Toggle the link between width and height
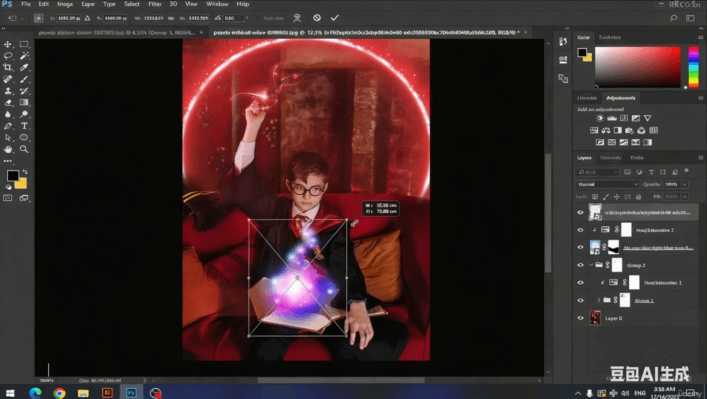Screen dimensions: 707x399 tap(171, 18)
